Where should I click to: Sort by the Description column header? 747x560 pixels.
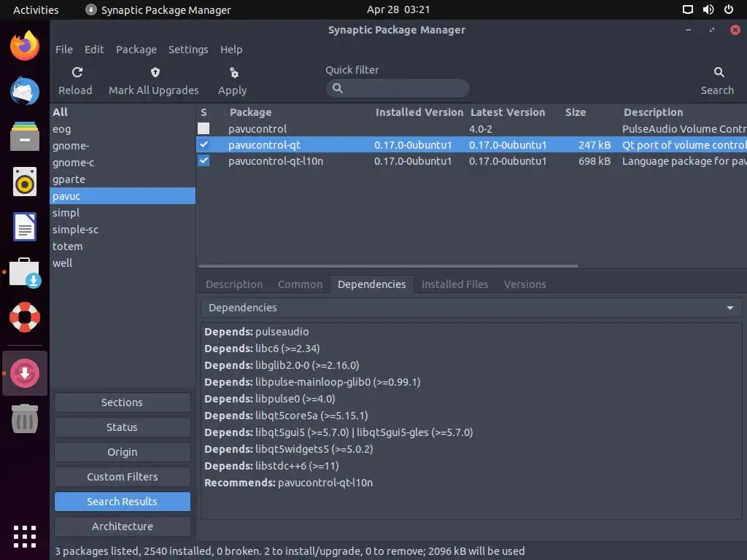point(653,112)
